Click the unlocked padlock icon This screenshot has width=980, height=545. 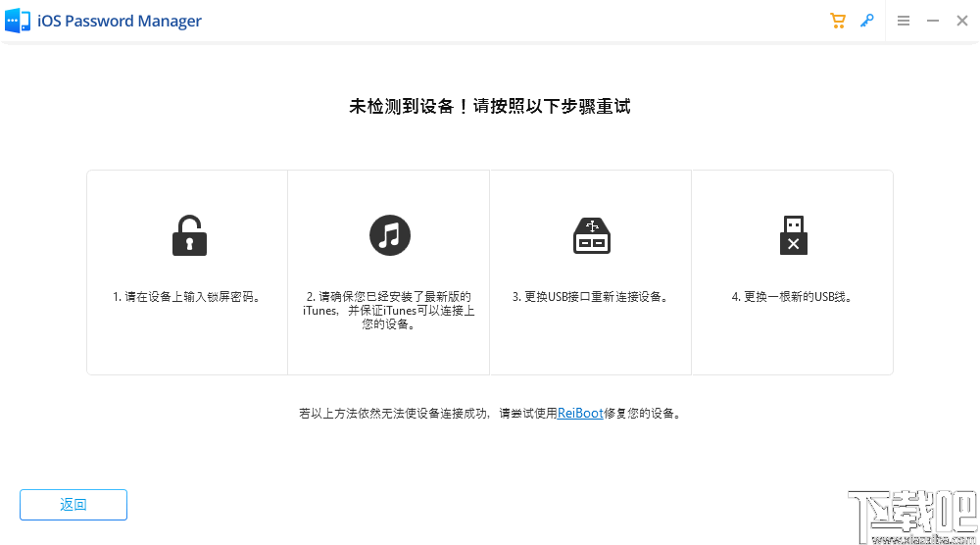pyautogui.click(x=189, y=235)
